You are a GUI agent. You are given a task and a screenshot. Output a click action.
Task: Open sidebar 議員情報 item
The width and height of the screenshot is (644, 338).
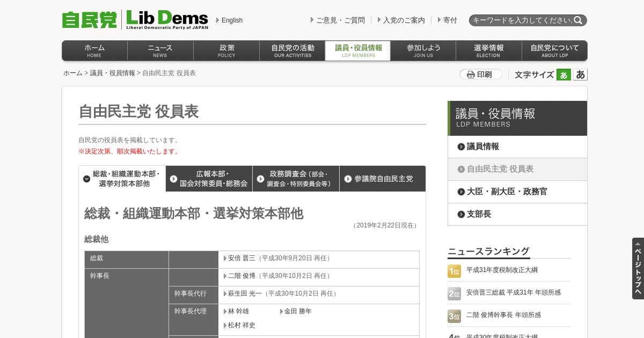[x=517, y=146]
